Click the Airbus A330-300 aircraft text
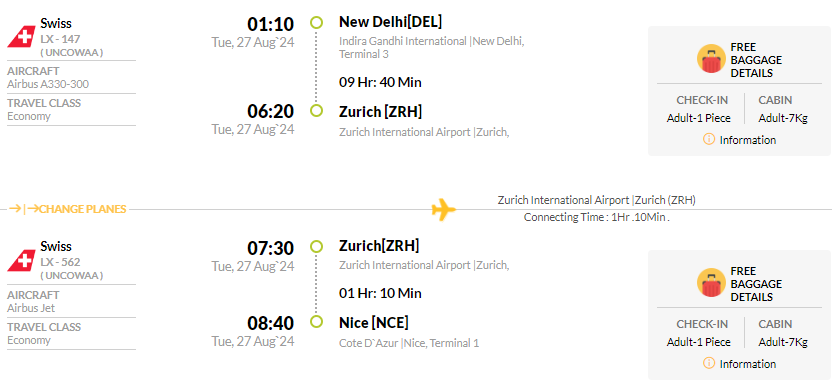 tap(48, 84)
